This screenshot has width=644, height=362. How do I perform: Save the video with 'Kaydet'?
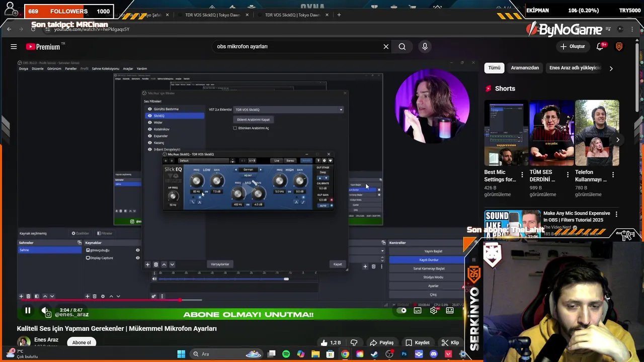coord(418,342)
